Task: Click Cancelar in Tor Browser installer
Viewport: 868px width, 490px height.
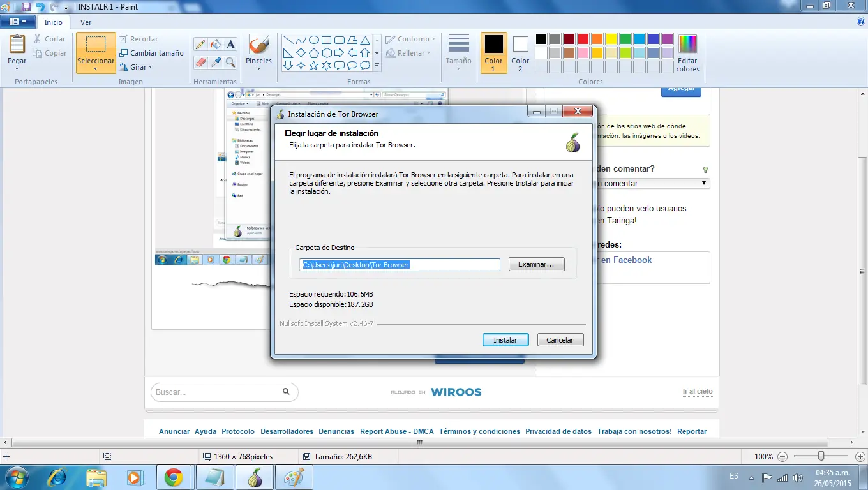Action: (x=560, y=340)
